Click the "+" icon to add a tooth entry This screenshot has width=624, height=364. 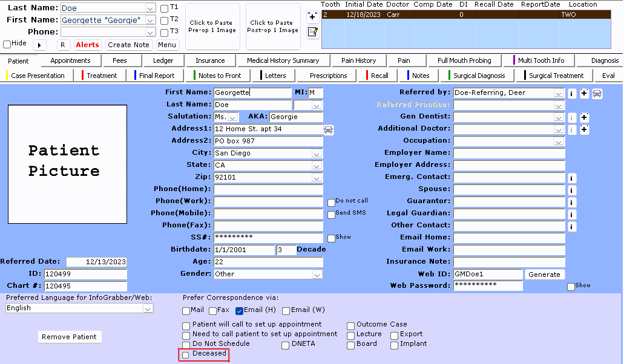(312, 16)
